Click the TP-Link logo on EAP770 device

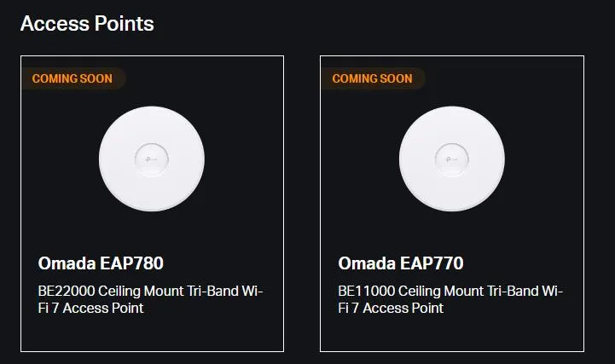click(x=451, y=159)
